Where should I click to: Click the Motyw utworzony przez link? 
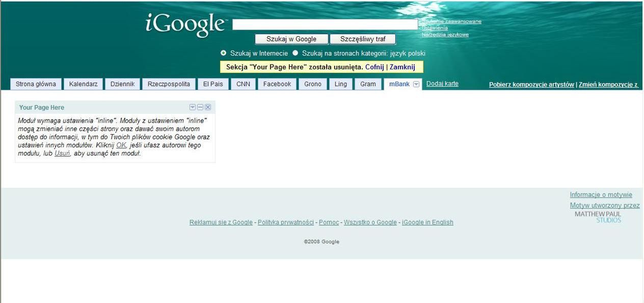(x=605, y=206)
